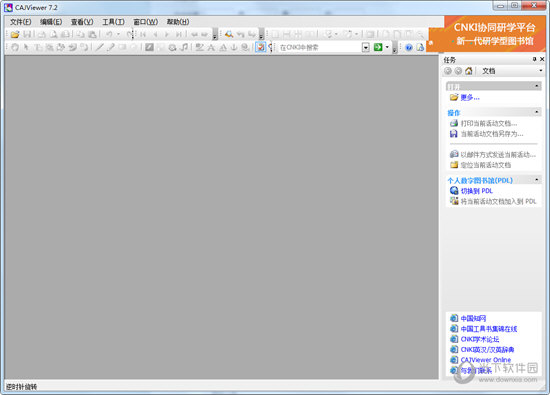Viewport: 550px width, 395px height.
Task: Open the 帮助(H) menu
Action: [x=178, y=22]
